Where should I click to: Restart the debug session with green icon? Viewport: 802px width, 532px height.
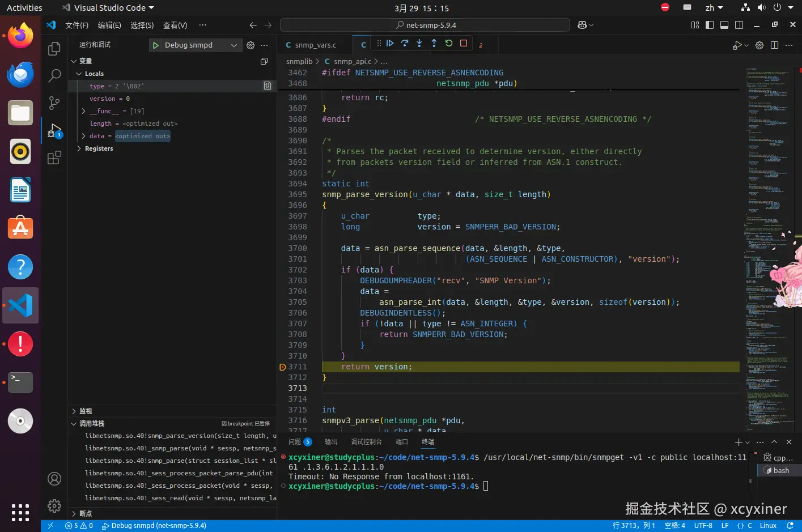(x=449, y=44)
